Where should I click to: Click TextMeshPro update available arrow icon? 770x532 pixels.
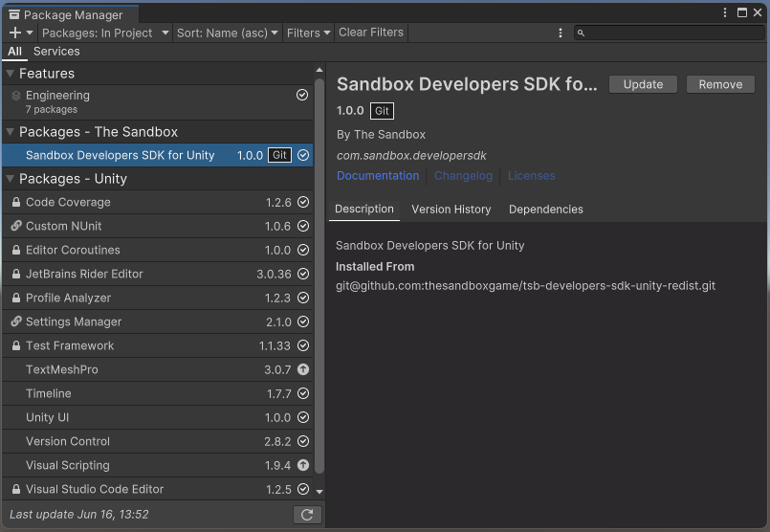pos(303,369)
